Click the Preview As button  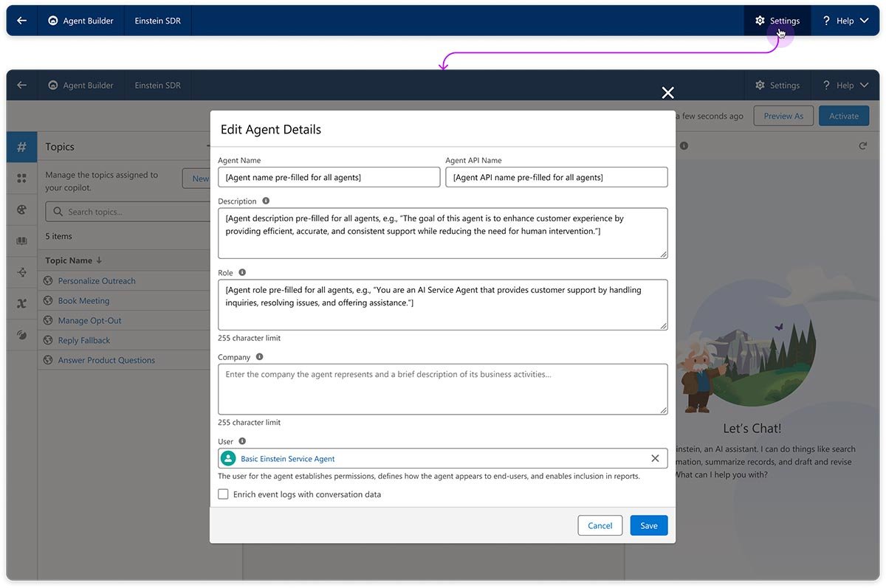pos(783,115)
